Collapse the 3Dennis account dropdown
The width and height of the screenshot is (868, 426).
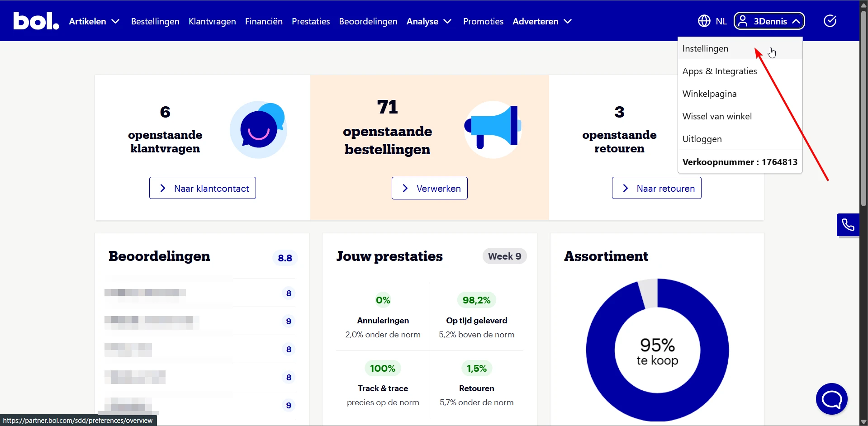796,21
